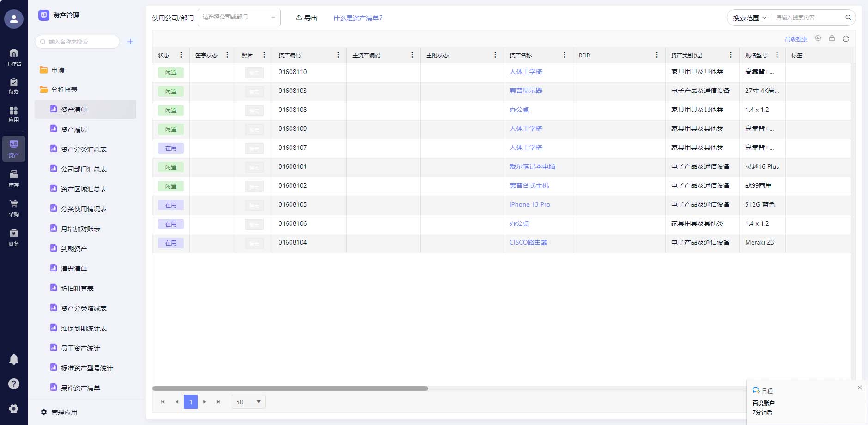Open asset link 惠普显示器
This screenshot has height=425, width=868.
[526, 91]
